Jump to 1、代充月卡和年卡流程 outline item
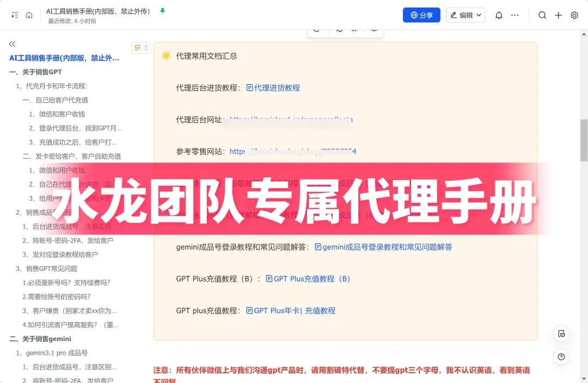 coord(52,86)
